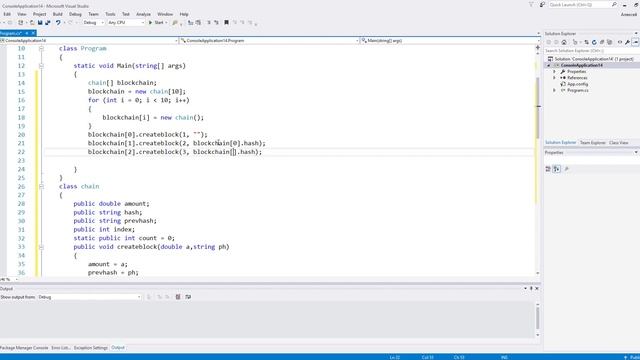Click the Undo arrow in the toolbar
The width and height of the screenshot is (640, 360).
coord(58,23)
